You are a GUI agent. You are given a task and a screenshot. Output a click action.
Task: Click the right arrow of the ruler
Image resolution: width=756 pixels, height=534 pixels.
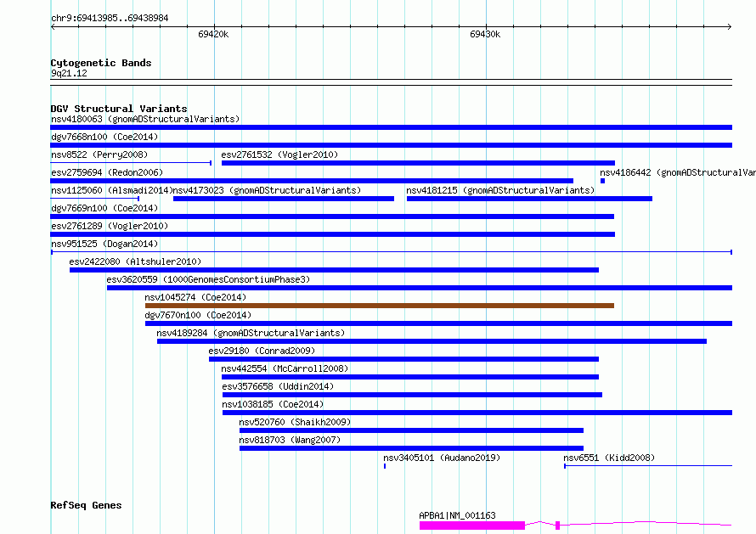click(x=730, y=26)
